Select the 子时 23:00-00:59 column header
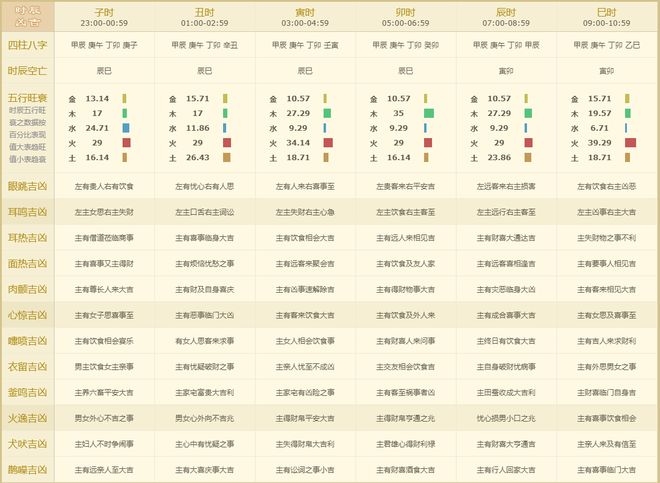The height and width of the screenshot is (483, 660). 104,17
